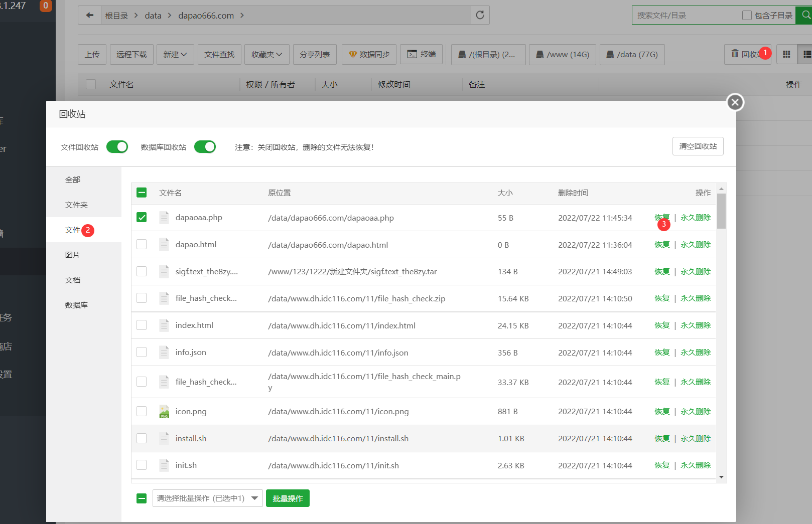Click file icon of dapaoaa.php

click(164, 218)
